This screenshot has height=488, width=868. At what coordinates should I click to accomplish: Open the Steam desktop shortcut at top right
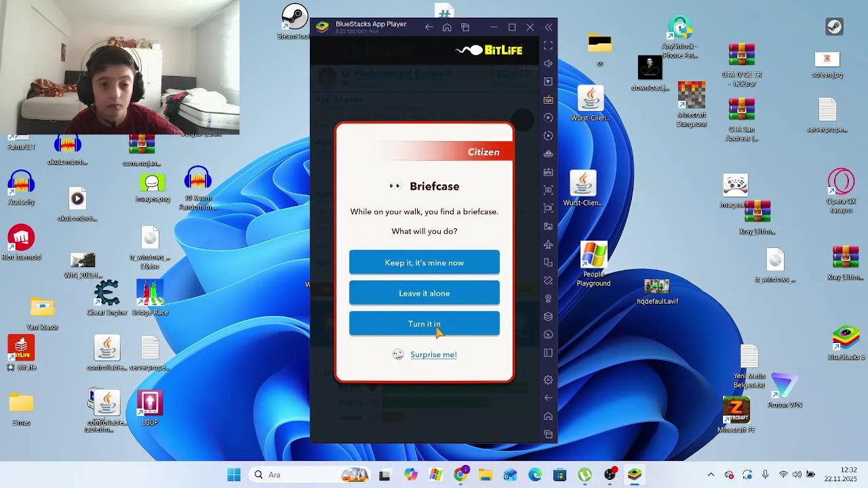click(x=834, y=27)
